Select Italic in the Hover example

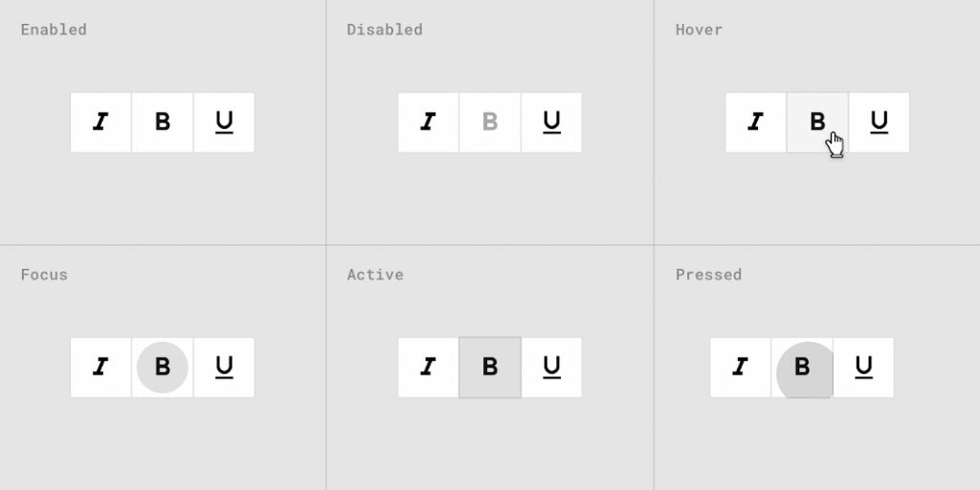click(x=755, y=122)
